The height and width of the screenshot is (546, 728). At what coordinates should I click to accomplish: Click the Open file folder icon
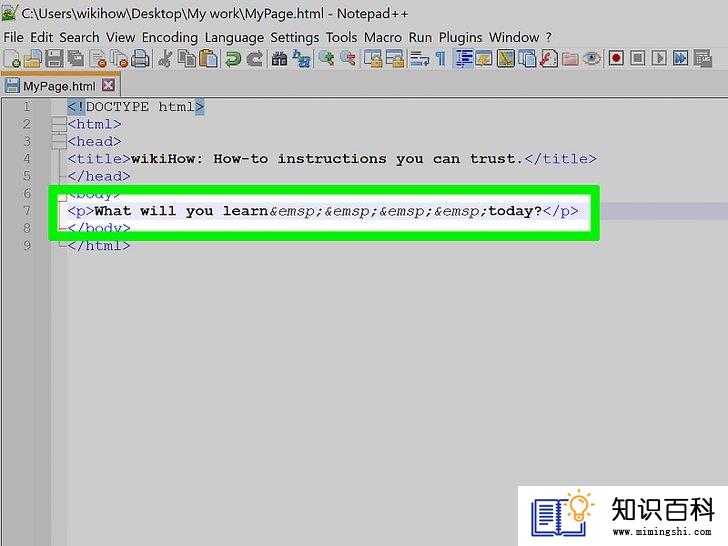click(32, 59)
